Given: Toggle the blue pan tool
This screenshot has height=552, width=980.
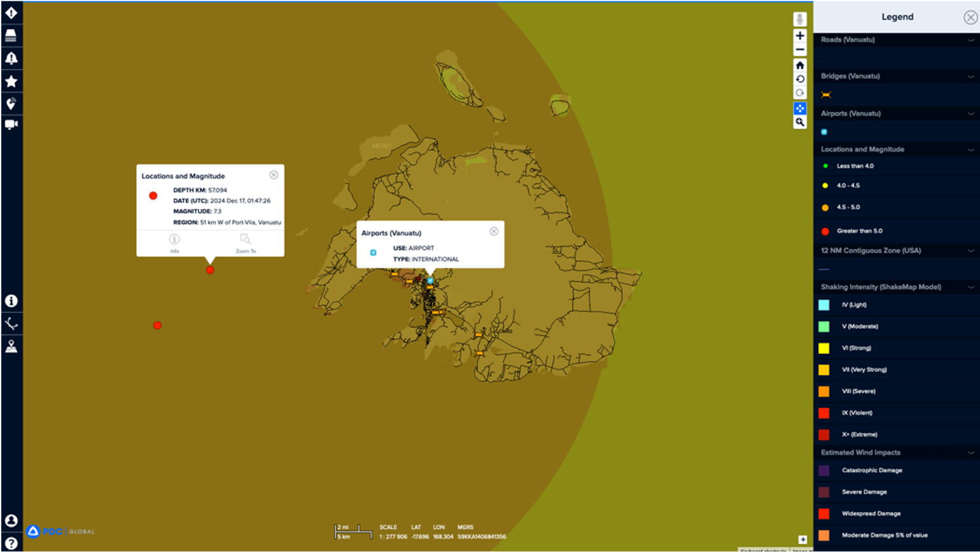Looking at the screenshot, I should [800, 108].
